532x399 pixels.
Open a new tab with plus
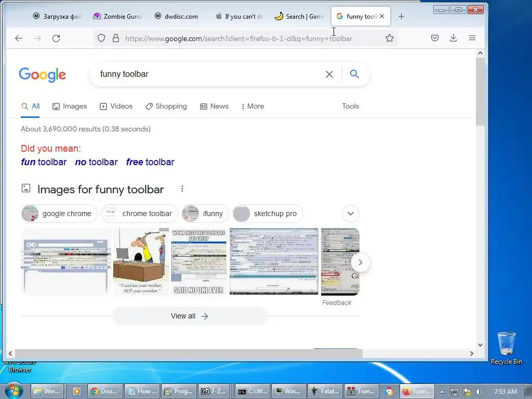pyautogui.click(x=401, y=16)
